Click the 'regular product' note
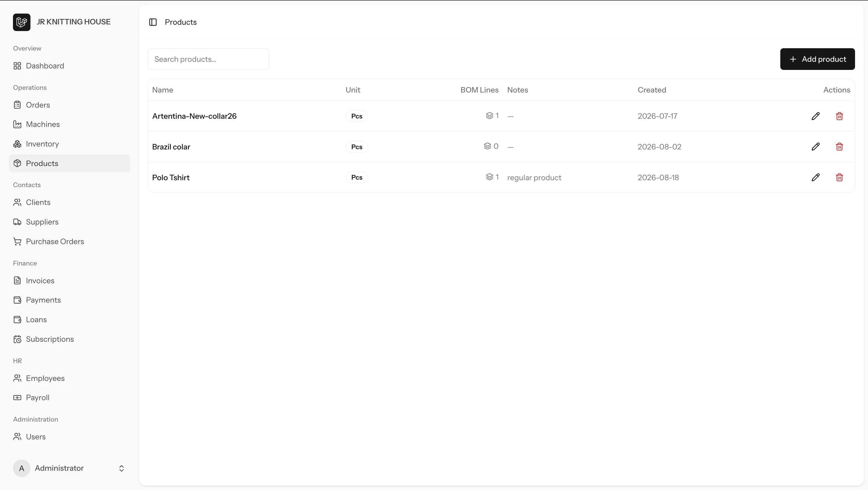The width and height of the screenshot is (868, 490). [x=534, y=177]
